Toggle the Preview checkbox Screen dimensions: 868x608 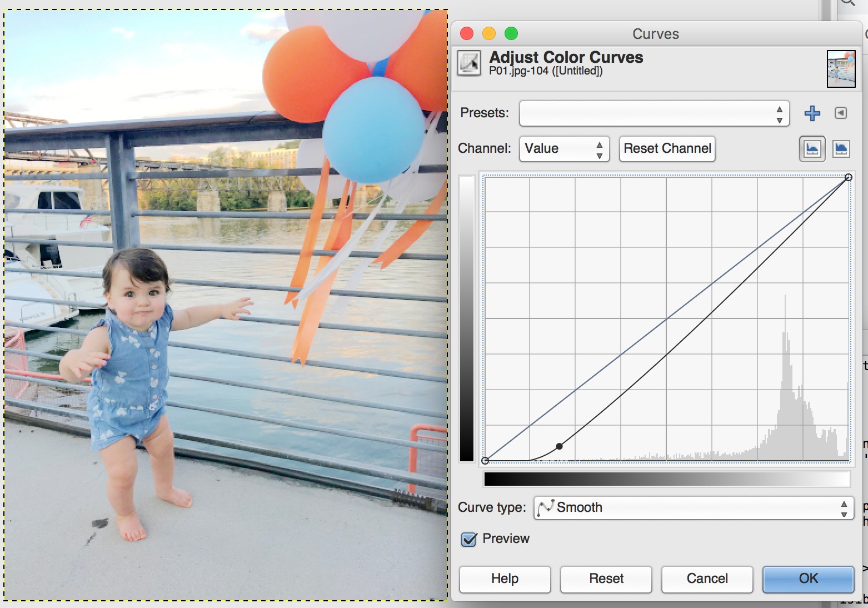(x=470, y=539)
